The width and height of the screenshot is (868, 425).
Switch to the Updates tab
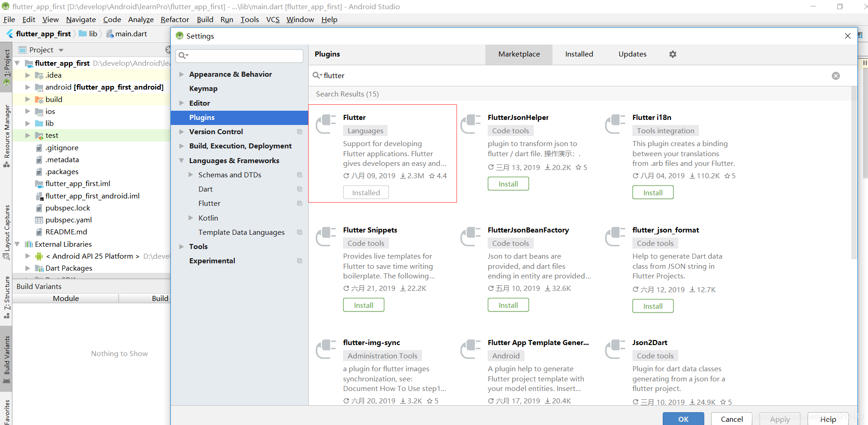pos(632,54)
